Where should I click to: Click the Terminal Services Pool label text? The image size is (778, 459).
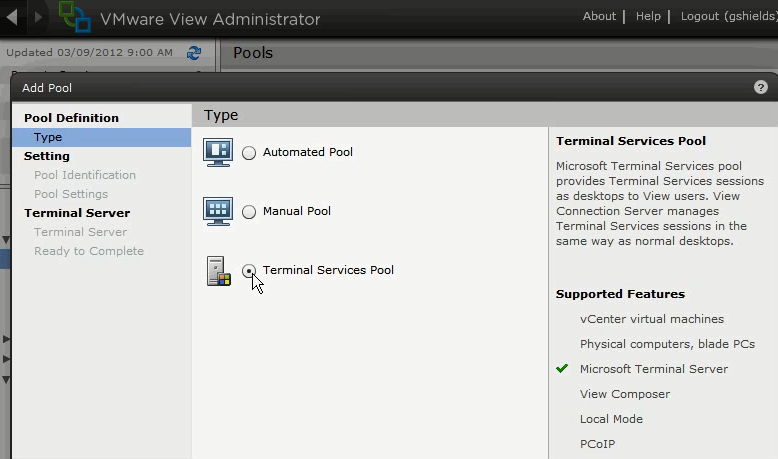[328, 270]
